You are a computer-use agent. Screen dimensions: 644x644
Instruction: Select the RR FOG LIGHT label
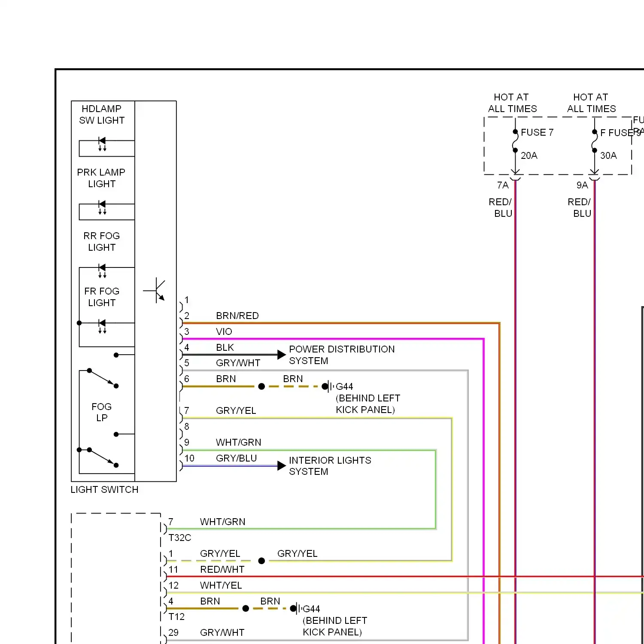pos(102,242)
